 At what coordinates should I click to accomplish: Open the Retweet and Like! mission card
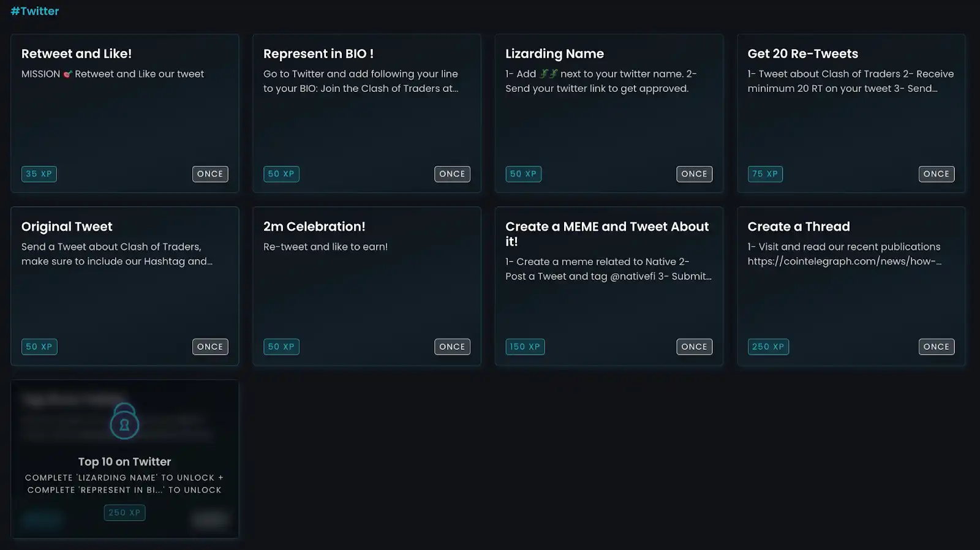[125, 113]
